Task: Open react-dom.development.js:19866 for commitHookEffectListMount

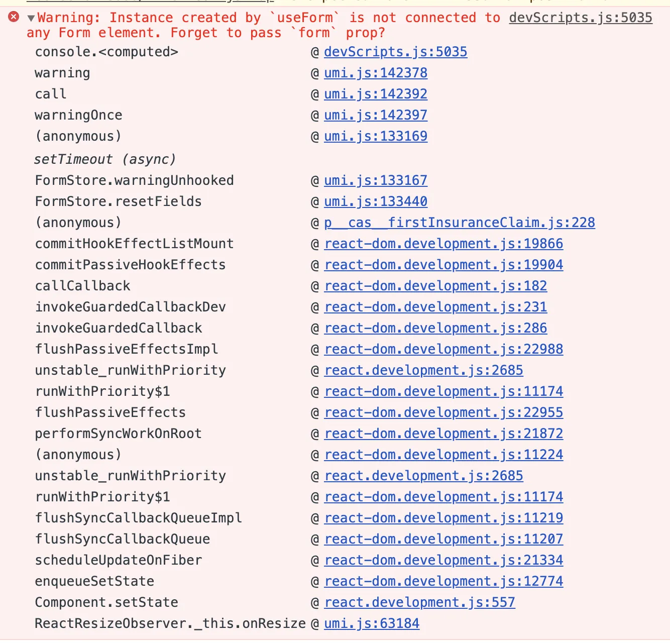Action: 443,244
